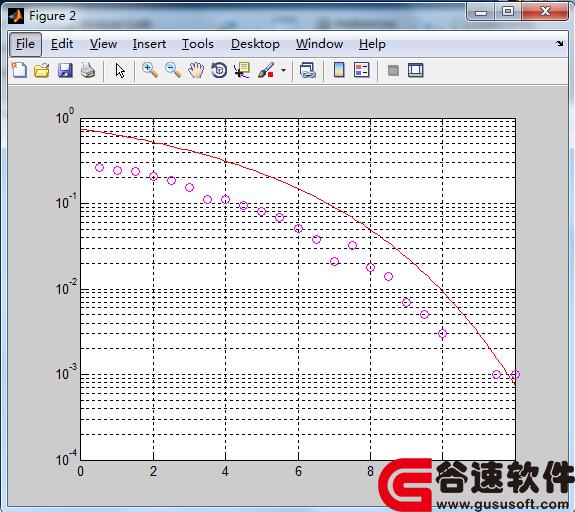Image resolution: width=575 pixels, height=512 pixels.
Task: Click the y-axis label 10^-3
Action: pos(66,373)
